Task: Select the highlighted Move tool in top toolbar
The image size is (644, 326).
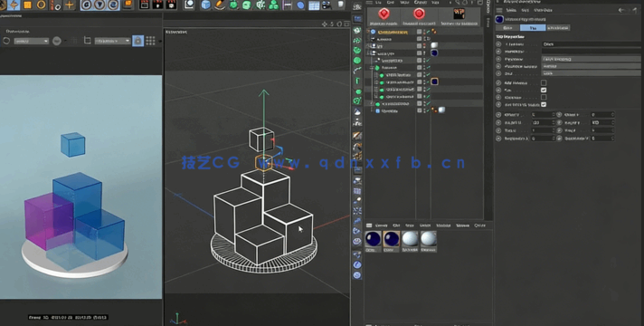Action: tap(14, 5)
